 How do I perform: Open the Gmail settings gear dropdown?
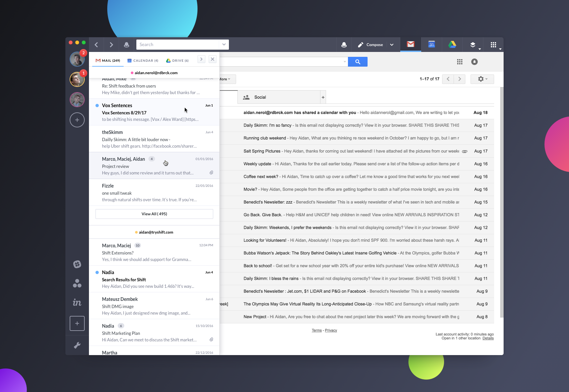(482, 79)
